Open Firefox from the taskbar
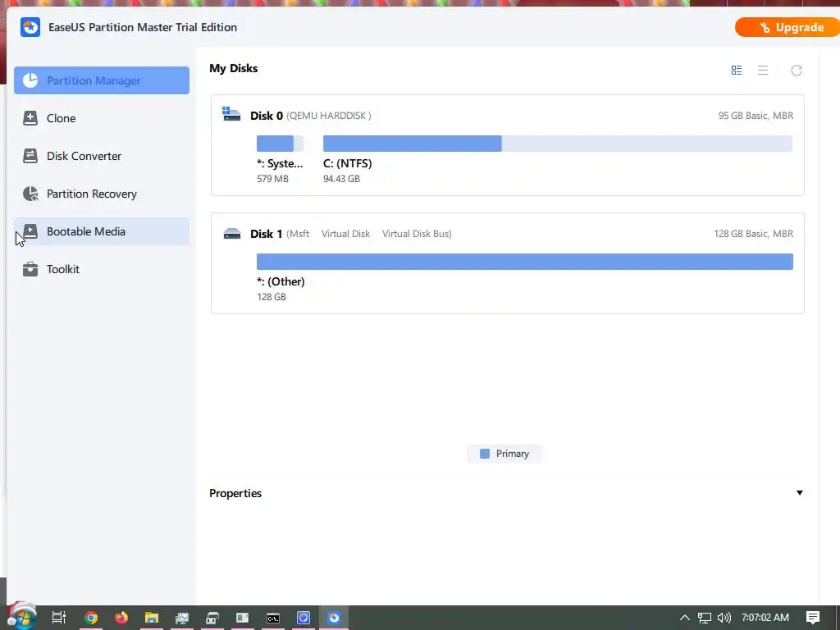 [x=121, y=618]
